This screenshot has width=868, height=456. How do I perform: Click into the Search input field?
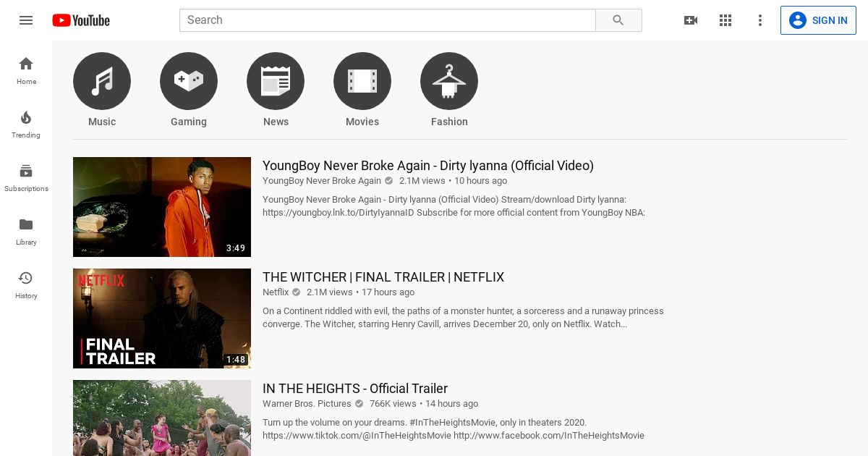tap(388, 20)
